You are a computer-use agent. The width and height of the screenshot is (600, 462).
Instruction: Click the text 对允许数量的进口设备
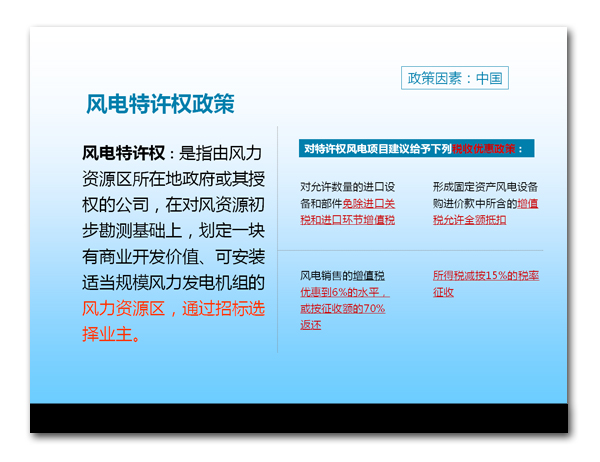(x=347, y=187)
